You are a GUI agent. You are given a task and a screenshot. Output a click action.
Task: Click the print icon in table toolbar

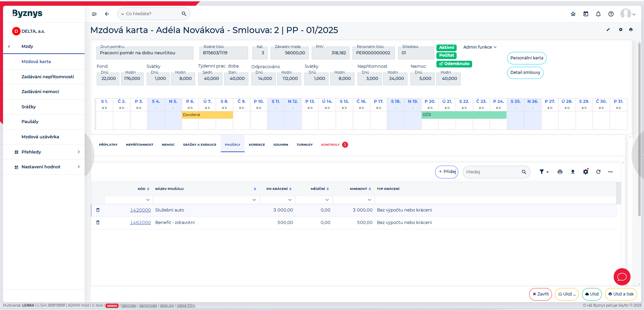(x=560, y=172)
